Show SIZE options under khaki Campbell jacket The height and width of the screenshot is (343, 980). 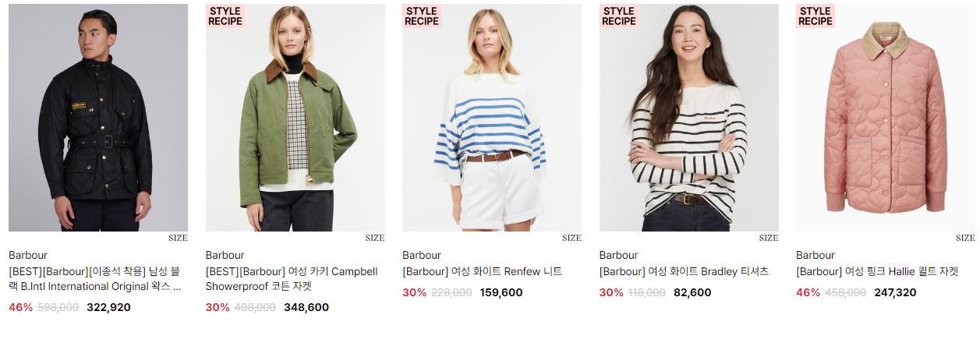pos(375,239)
